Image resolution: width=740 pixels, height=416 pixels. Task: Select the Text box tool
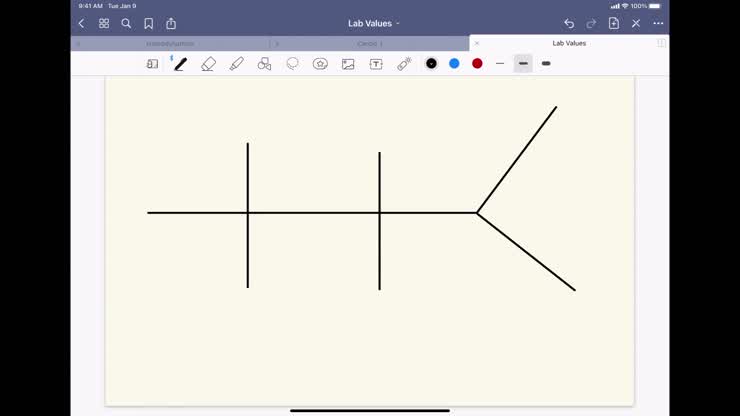point(376,63)
